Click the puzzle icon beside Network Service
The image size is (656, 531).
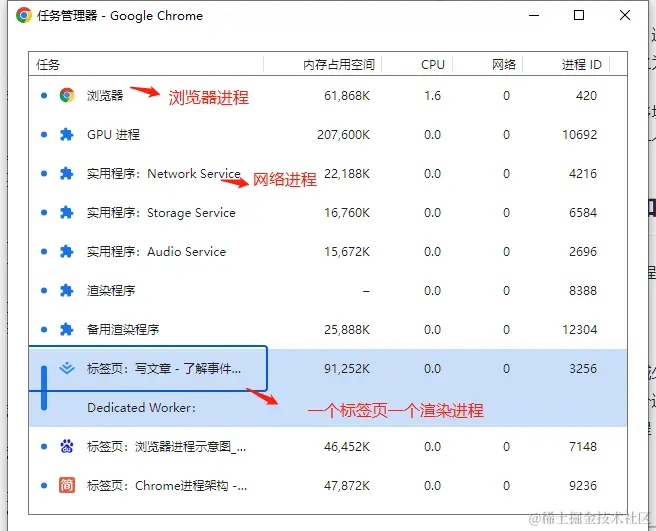(x=67, y=174)
